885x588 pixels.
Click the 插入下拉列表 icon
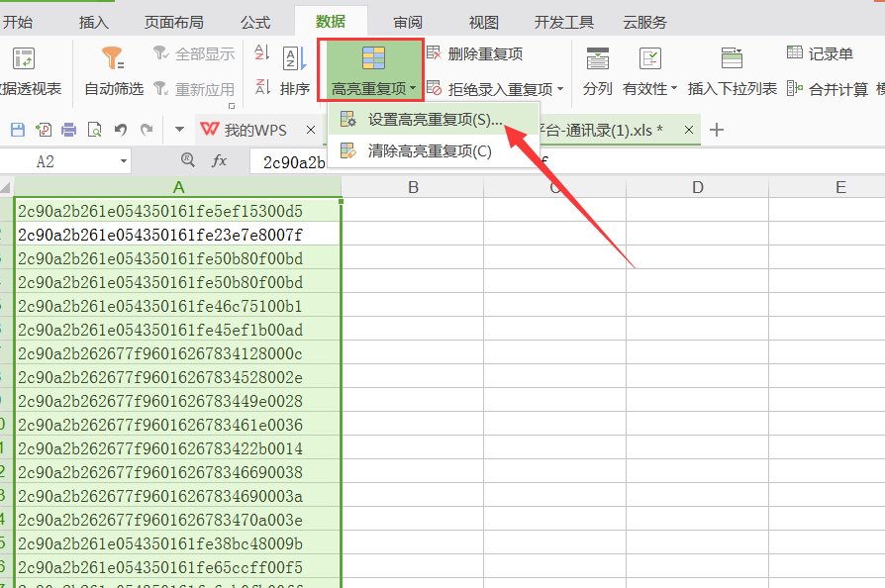pyautogui.click(x=733, y=69)
